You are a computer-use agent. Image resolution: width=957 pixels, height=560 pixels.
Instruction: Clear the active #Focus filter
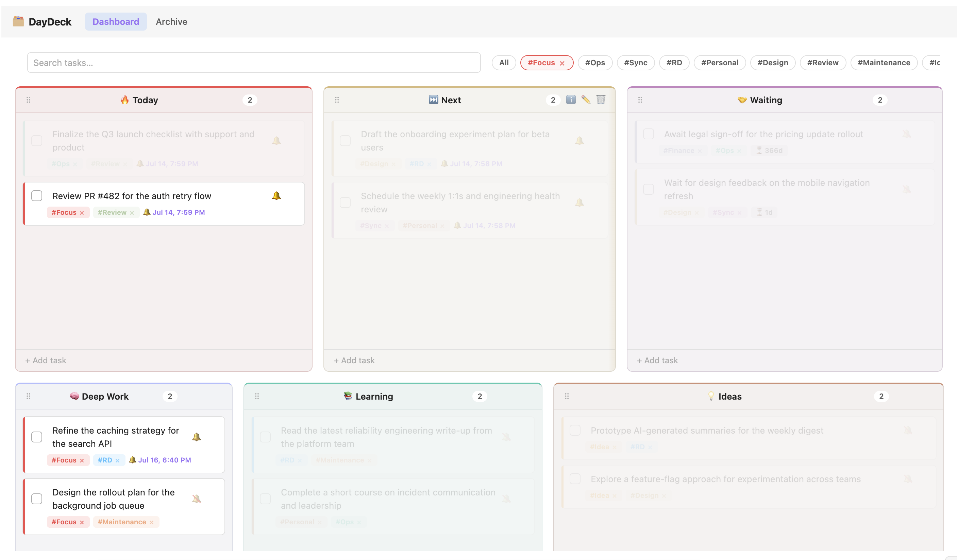pos(562,63)
